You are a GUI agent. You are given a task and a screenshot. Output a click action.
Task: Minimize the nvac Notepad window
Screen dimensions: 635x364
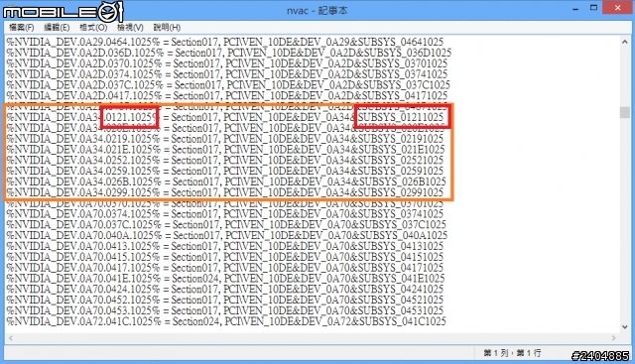575,8
